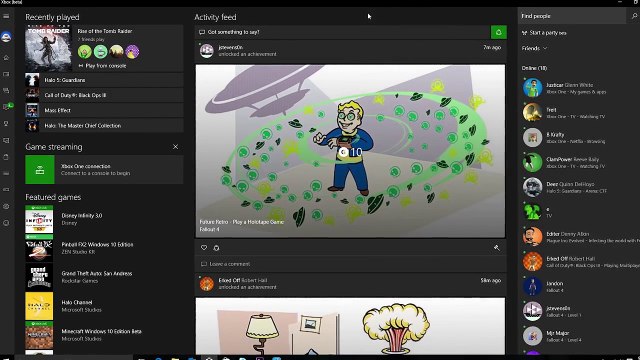Click the yellow Halo Channel thumbnail
The width and height of the screenshot is (640, 360).
[x=39, y=306]
